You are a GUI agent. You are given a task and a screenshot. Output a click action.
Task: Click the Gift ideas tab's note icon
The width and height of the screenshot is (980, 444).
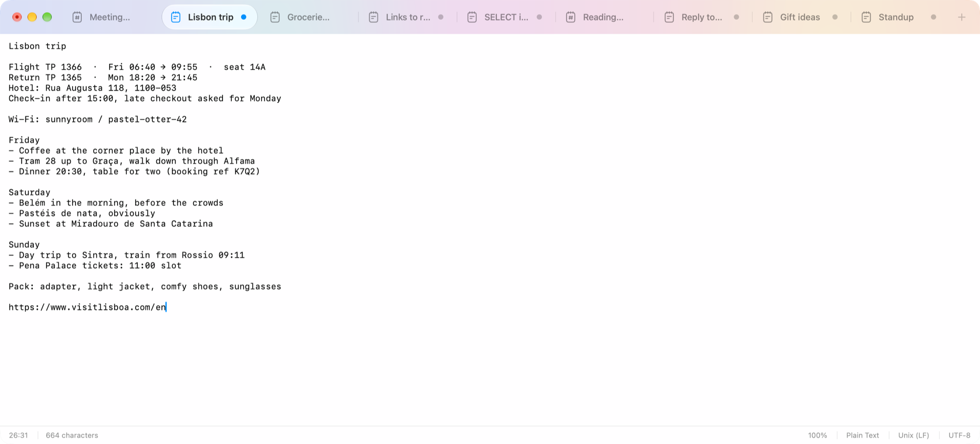click(x=768, y=17)
